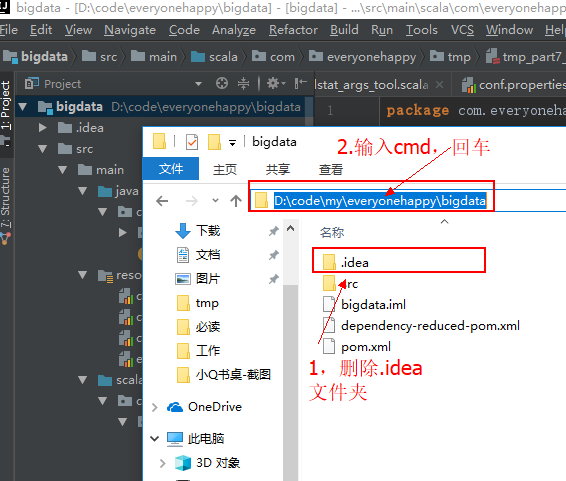The width and height of the screenshot is (566, 481).
Task: Click collapse all icon in Project panel
Action: [243, 83]
